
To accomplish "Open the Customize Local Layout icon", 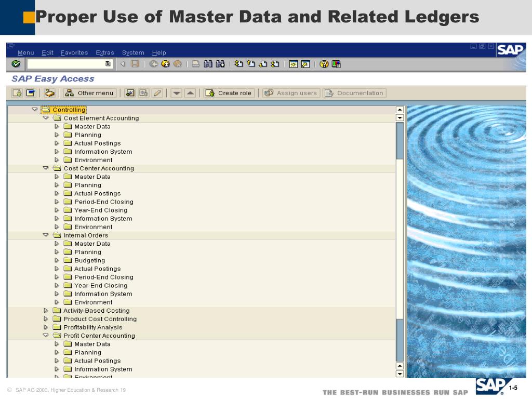I will [336, 64].
